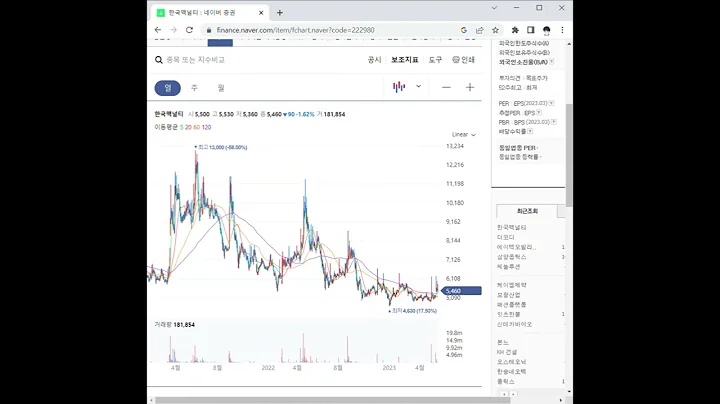This screenshot has height=404, width=720.
Task: Click the vertical page scrollbar thumb
Action: 569,155
